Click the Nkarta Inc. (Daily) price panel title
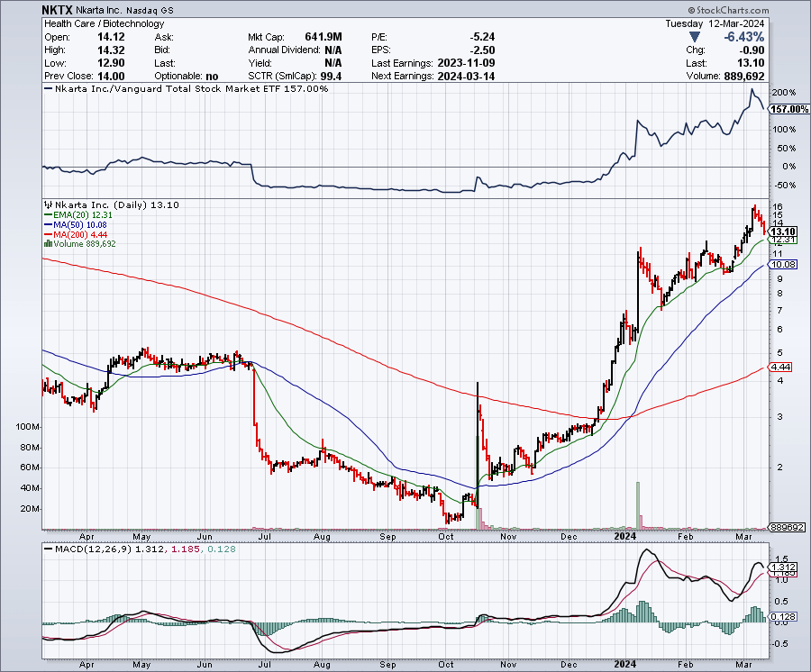This screenshot has width=811, height=672. (x=95, y=205)
